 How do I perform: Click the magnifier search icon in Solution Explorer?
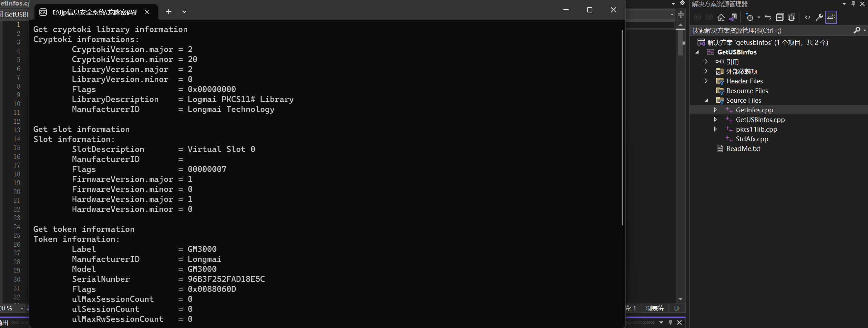pos(857,30)
